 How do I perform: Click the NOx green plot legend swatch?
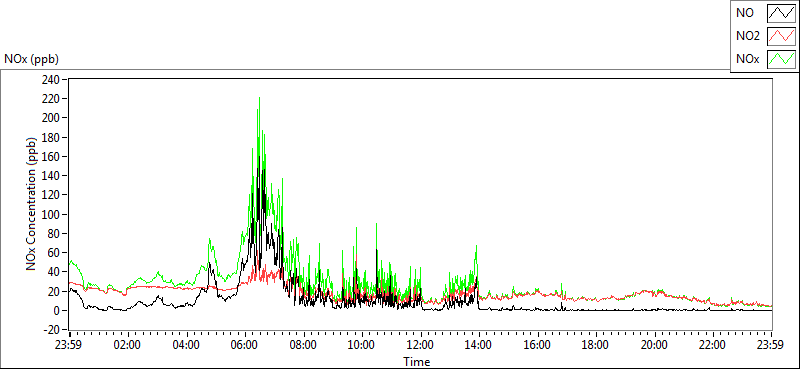[781, 59]
